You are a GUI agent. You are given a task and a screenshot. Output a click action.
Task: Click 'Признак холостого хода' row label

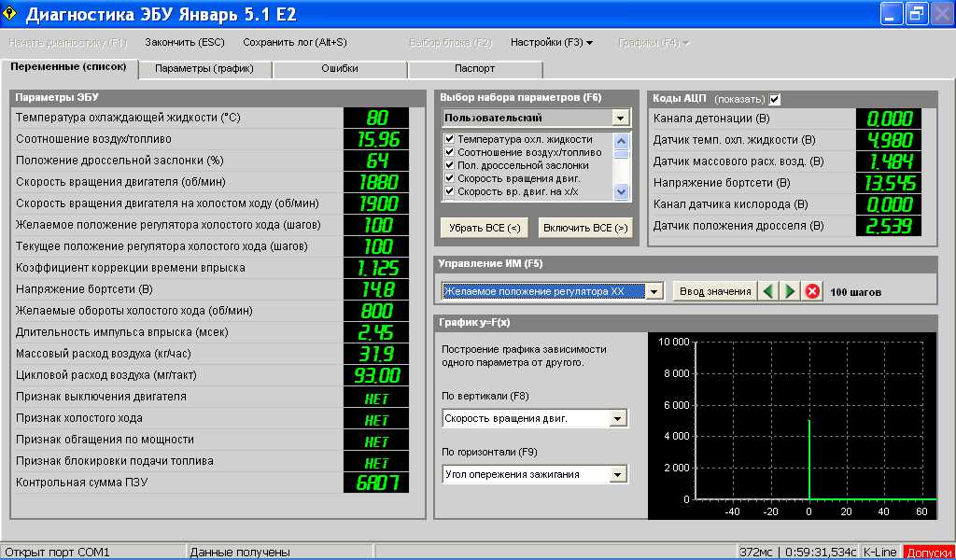pos(79,418)
